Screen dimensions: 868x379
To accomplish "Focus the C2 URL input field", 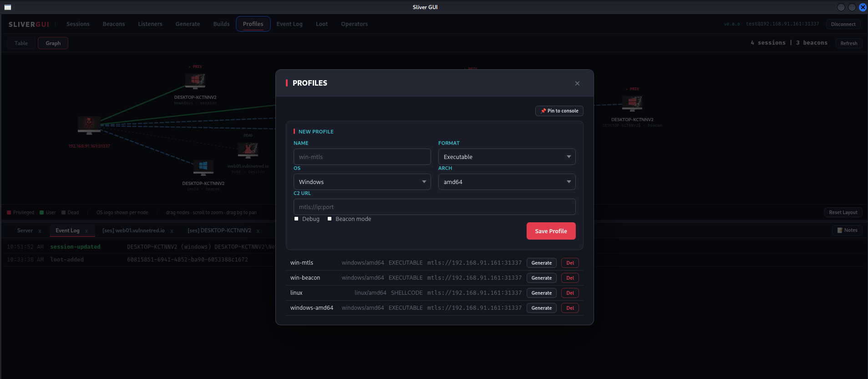I will click(x=434, y=207).
